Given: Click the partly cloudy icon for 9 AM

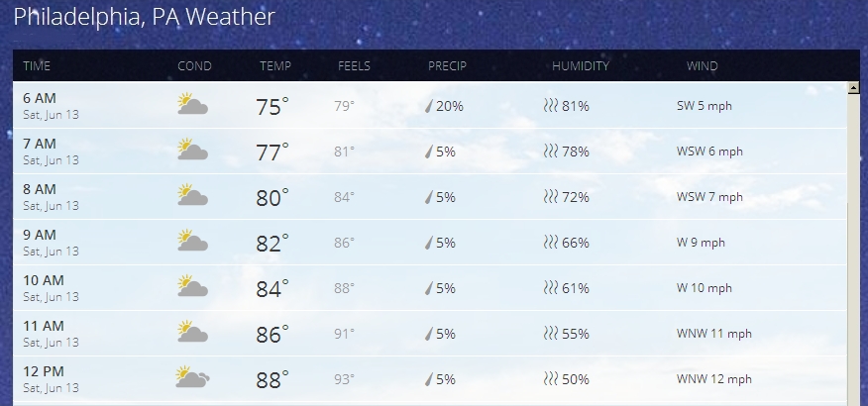Looking at the screenshot, I should (192, 242).
